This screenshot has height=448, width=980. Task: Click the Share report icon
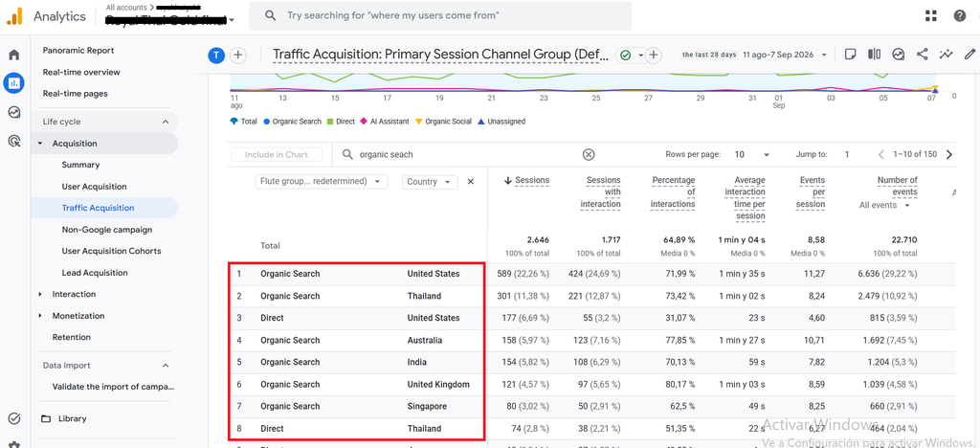[x=922, y=55]
